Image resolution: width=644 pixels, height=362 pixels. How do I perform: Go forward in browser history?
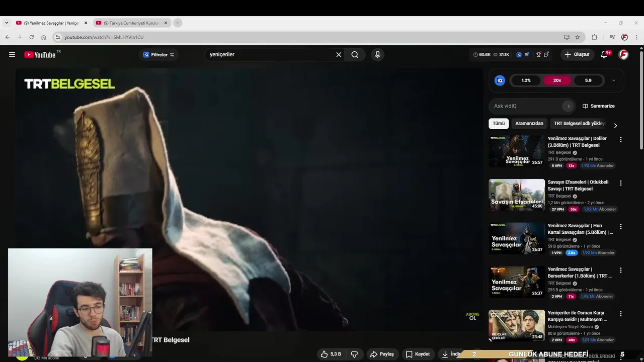pyautogui.click(x=19, y=37)
